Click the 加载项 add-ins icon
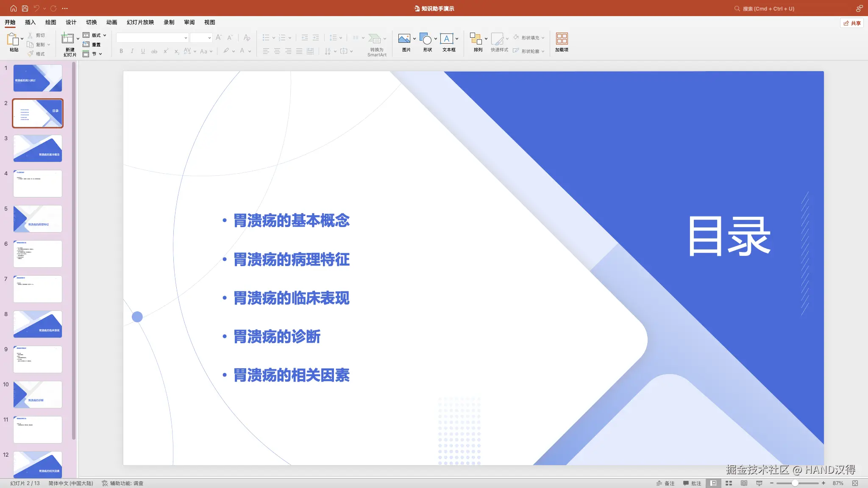 point(562,39)
